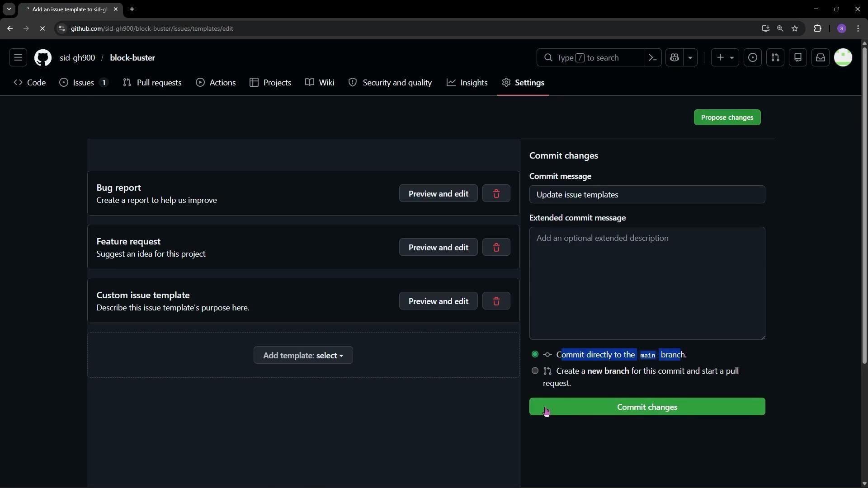This screenshot has height=488, width=868.
Task: Open the pull requests icon in the header
Action: pos(775,58)
